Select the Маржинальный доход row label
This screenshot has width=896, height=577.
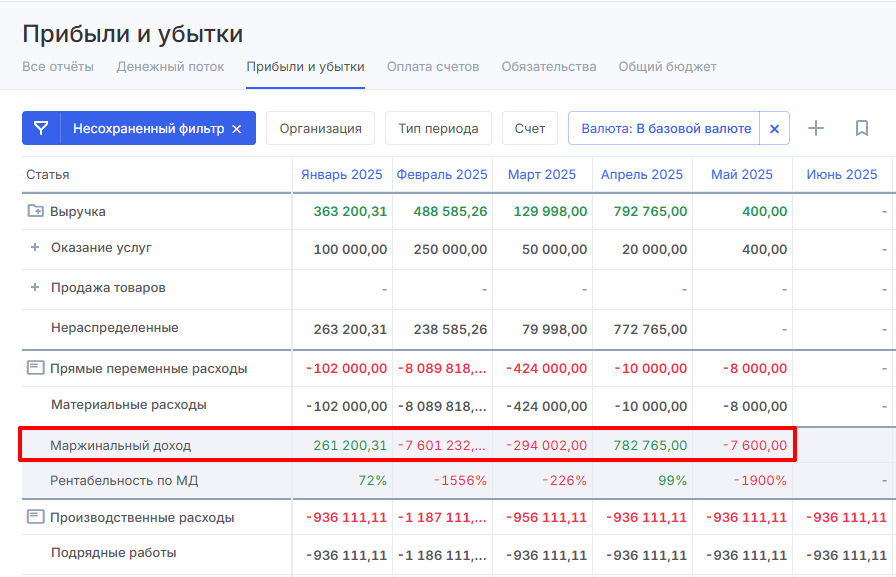coord(121,445)
